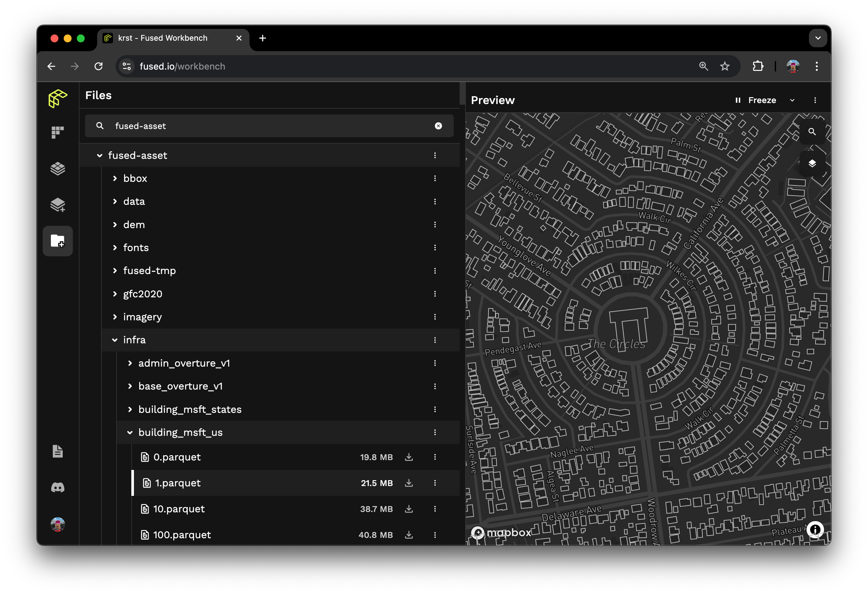
Task: Select the 10.parquet file
Action: [179, 509]
